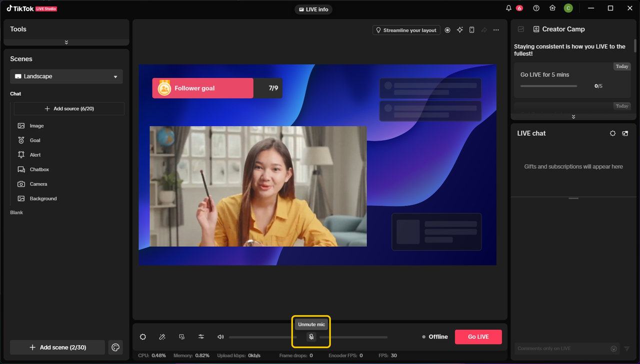Select the Camera source
This screenshot has width=640, height=364.
point(38,184)
